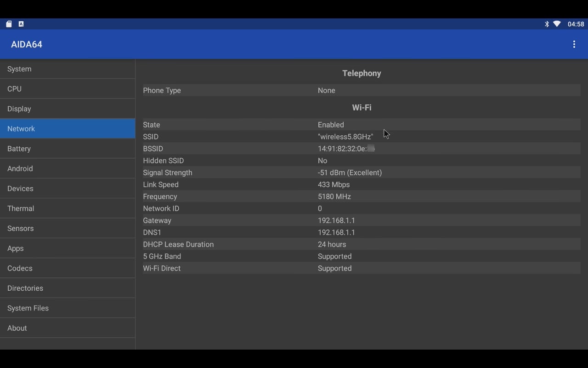The width and height of the screenshot is (588, 368).
Task: Click the Hidden SSID value 'No'
Action: 322,161
